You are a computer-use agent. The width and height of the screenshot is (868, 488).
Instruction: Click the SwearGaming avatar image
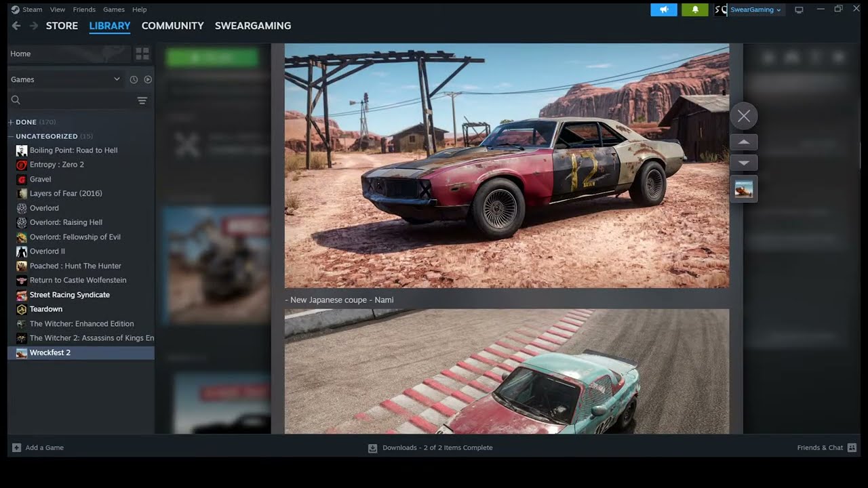[x=721, y=9]
